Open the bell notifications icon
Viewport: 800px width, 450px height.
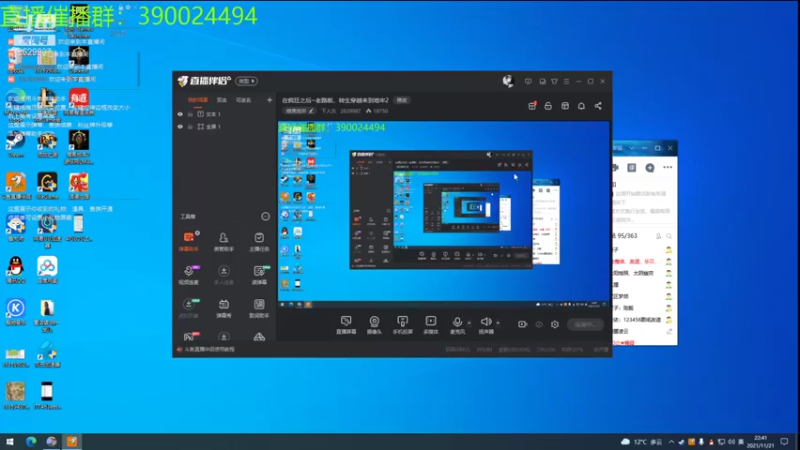tap(581, 106)
